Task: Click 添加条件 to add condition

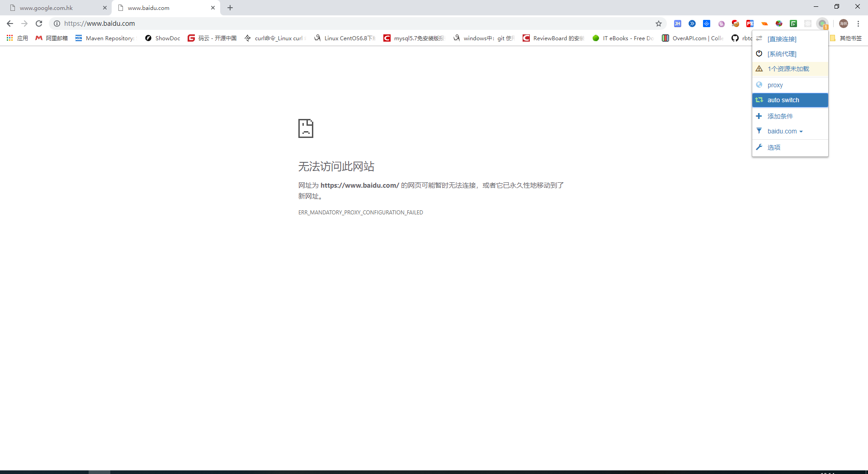Action: [x=790, y=116]
